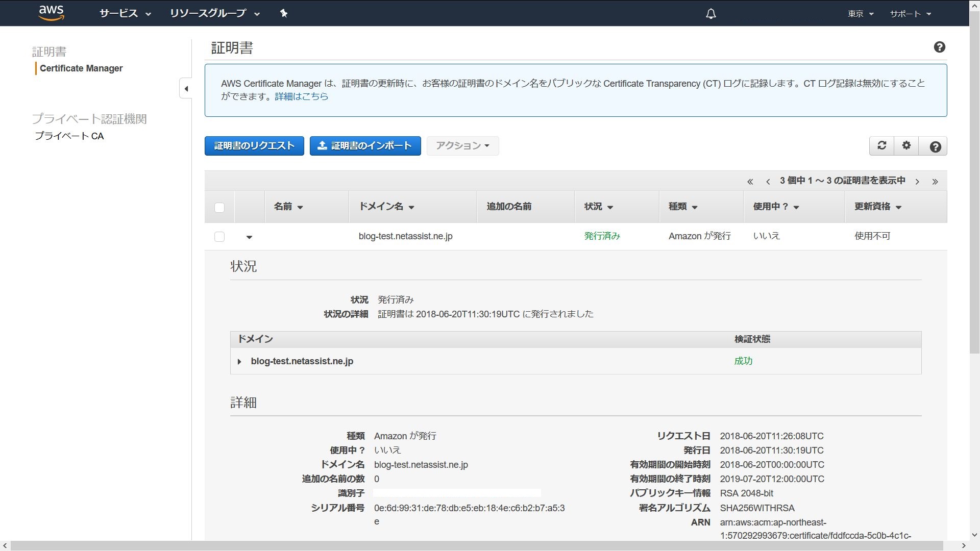Viewport: 980px width, 551px height.
Task: Select Certificate Manager in sidebar
Action: click(x=81, y=68)
